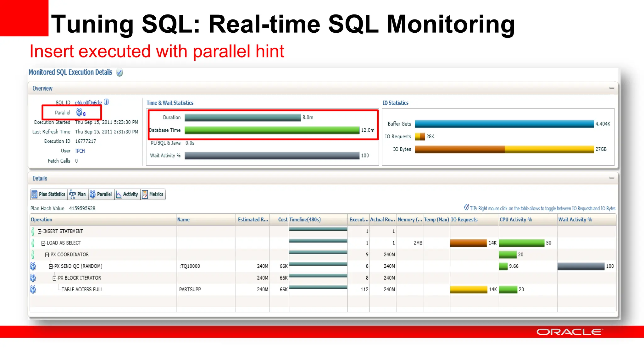Viewport: 644px width, 362px height.
Task: Switch to the Plan Statistics tab
Action: 49,194
